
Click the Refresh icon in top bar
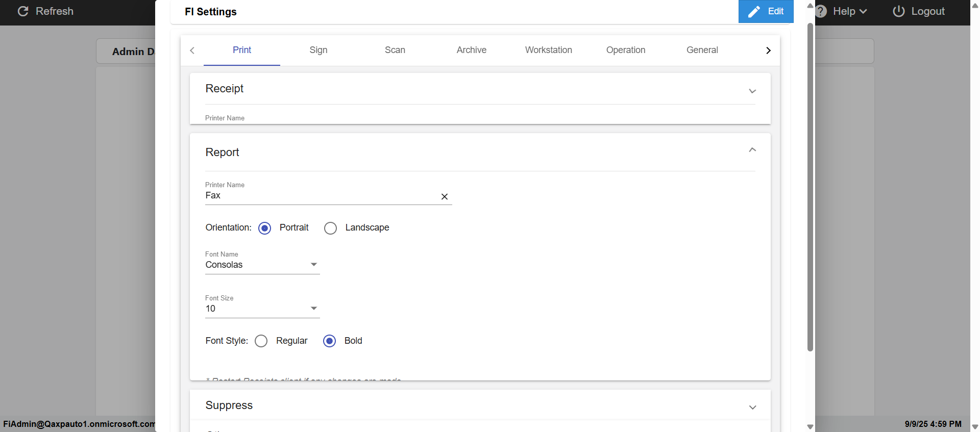click(x=23, y=11)
